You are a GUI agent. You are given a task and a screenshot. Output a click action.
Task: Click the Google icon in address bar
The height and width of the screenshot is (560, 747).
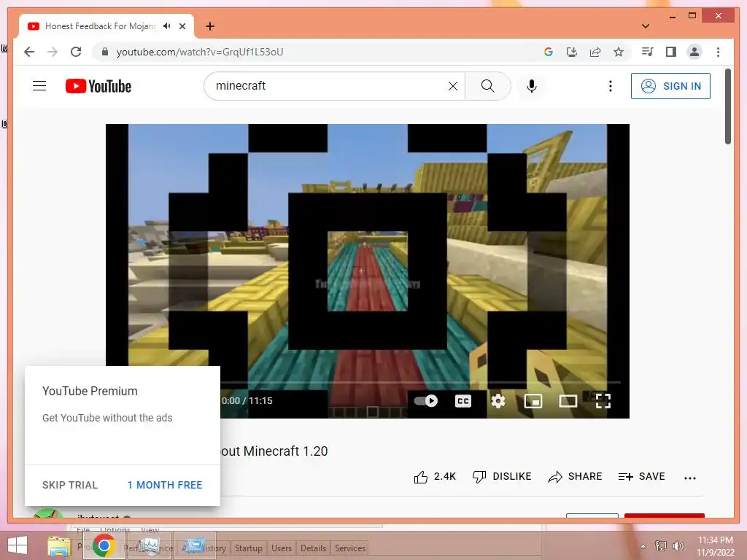(x=549, y=52)
